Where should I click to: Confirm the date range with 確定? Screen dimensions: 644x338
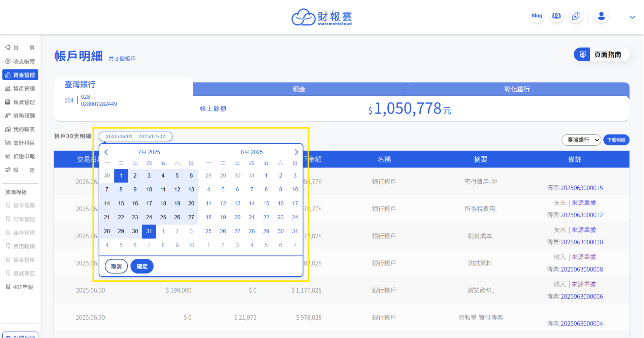point(142,266)
